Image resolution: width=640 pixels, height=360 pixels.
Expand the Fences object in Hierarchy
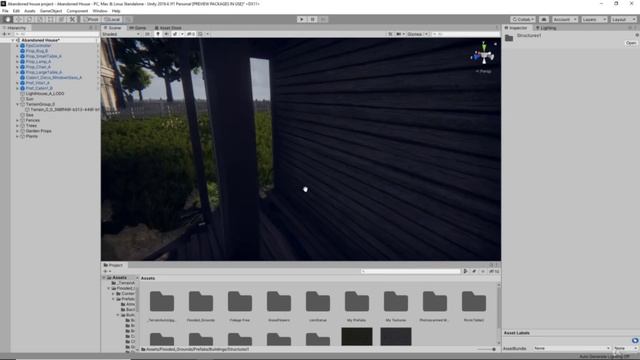(x=17, y=120)
